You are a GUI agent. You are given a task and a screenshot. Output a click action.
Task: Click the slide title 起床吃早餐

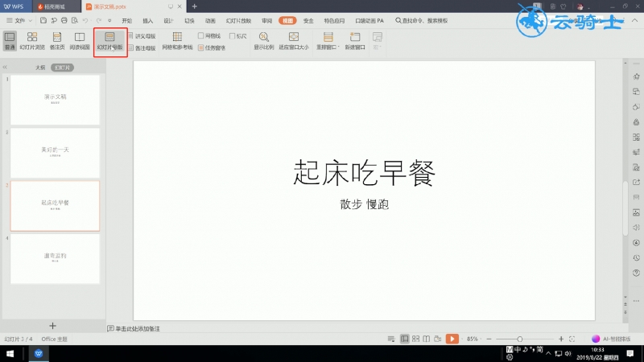click(365, 173)
